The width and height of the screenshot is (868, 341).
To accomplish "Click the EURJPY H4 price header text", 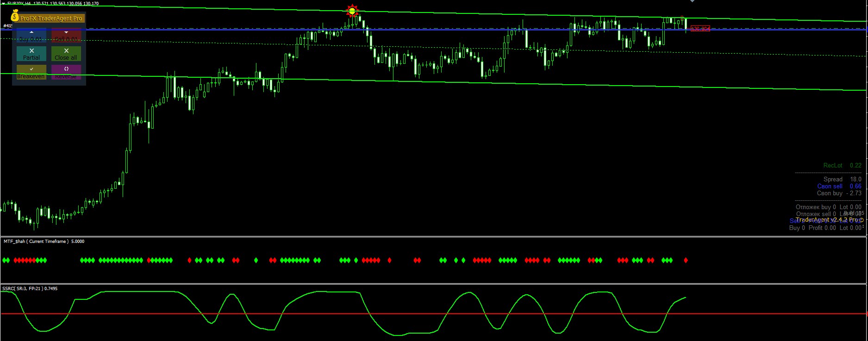I will (53, 3).
